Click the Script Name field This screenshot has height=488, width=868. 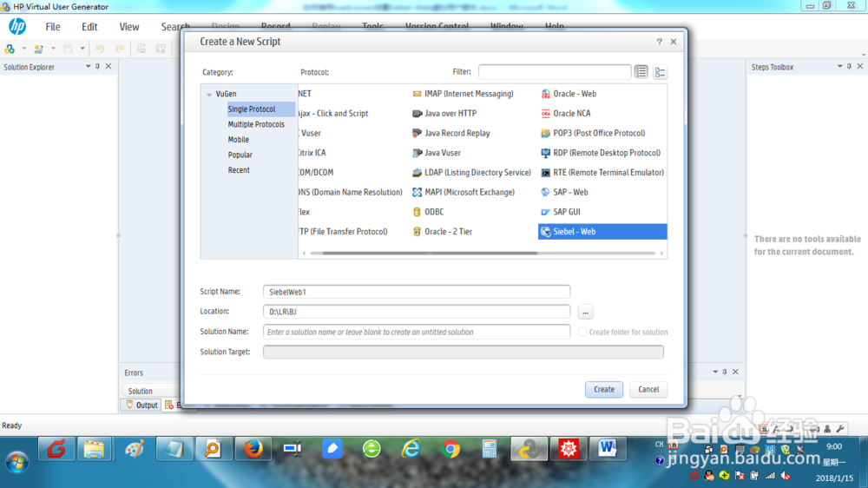coord(417,292)
